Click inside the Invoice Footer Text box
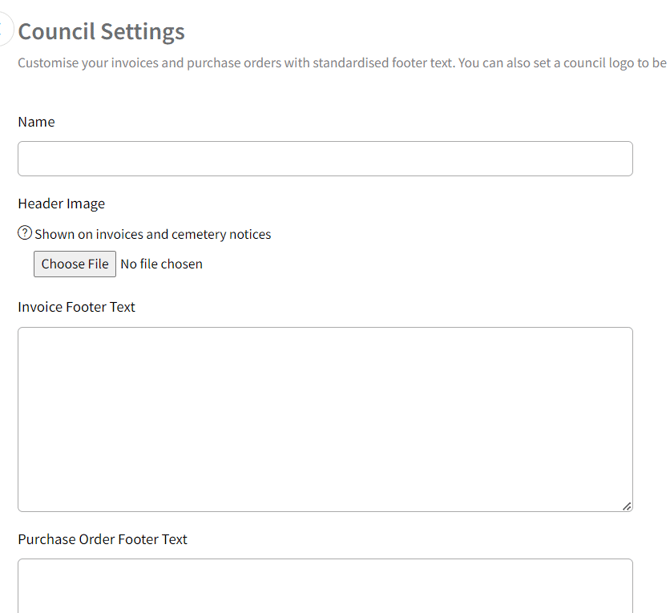Image resolution: width=670 pixels, height=613 pixels. (325, 419)
